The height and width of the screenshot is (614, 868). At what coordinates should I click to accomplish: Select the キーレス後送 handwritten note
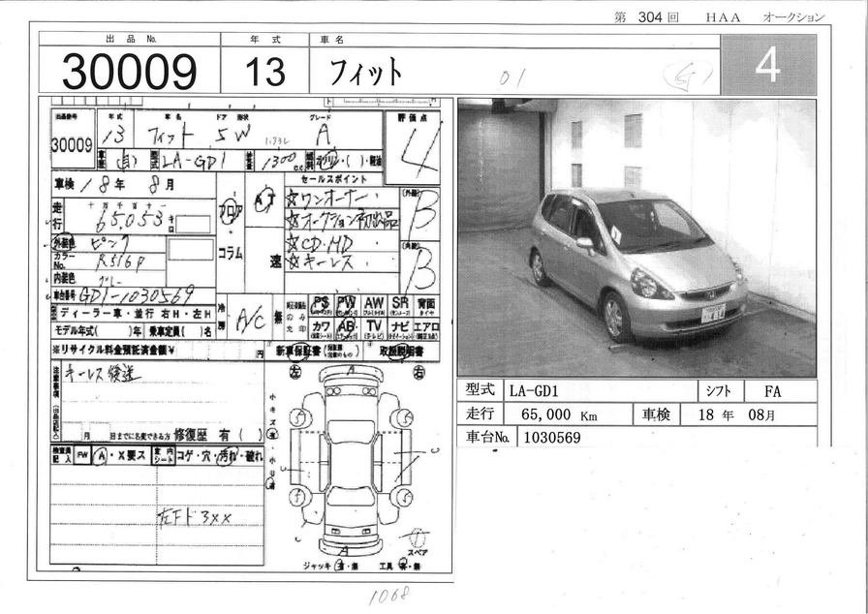102,375
